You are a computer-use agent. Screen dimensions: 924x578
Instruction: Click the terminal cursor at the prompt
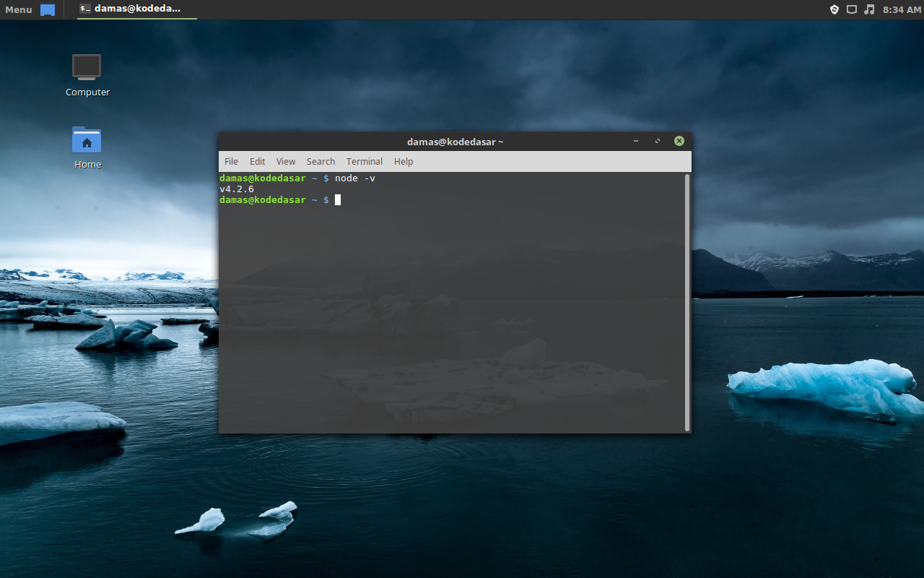[x=338, y=199]
